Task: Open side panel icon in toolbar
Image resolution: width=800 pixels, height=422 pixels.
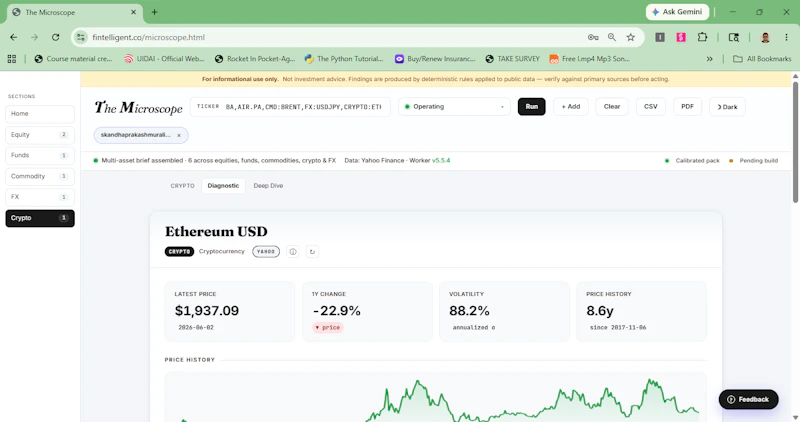Action: coord(734,37)
